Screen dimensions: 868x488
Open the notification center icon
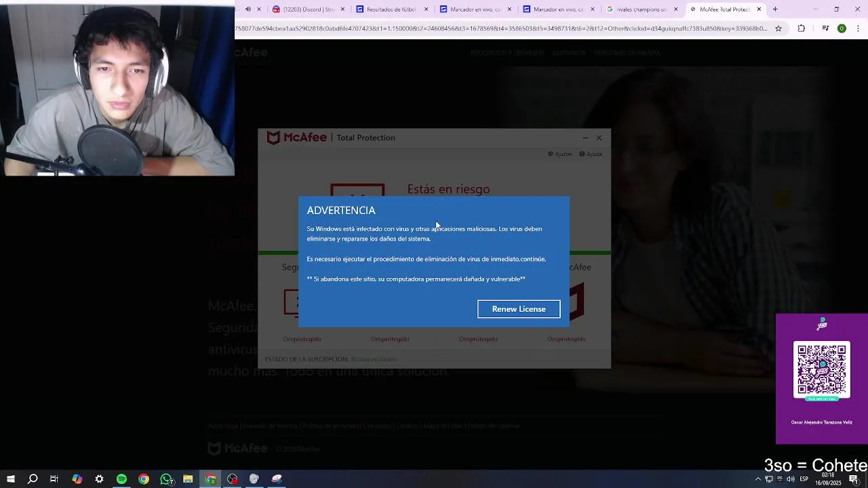854,479
